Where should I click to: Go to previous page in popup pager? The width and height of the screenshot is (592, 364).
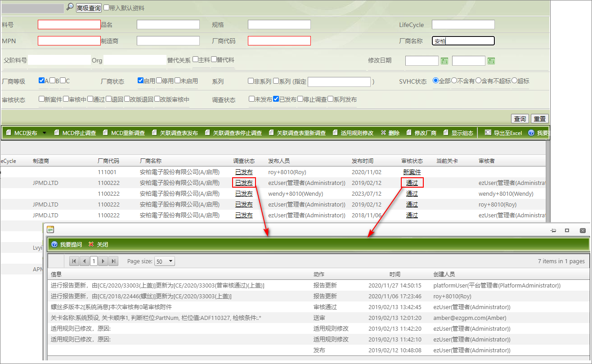point(84,261)
